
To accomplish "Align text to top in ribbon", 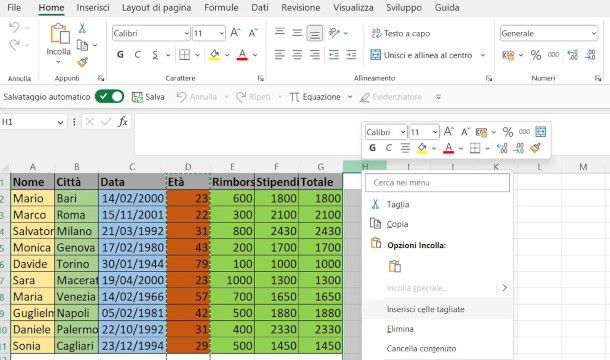I will click(280, 32).
